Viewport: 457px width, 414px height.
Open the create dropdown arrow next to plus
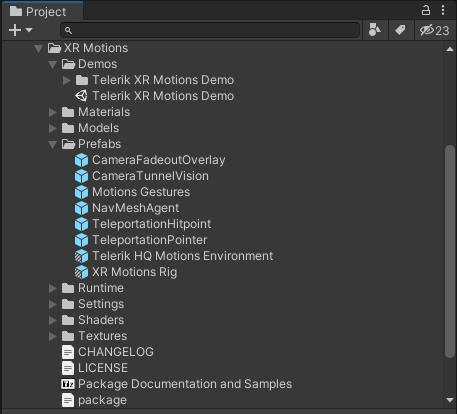pyautogui.click(x=29, y=30)
